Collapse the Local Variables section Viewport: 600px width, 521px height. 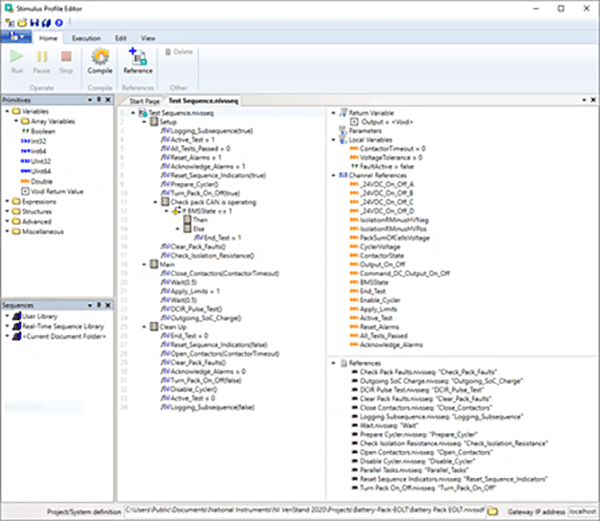[333, 139]
